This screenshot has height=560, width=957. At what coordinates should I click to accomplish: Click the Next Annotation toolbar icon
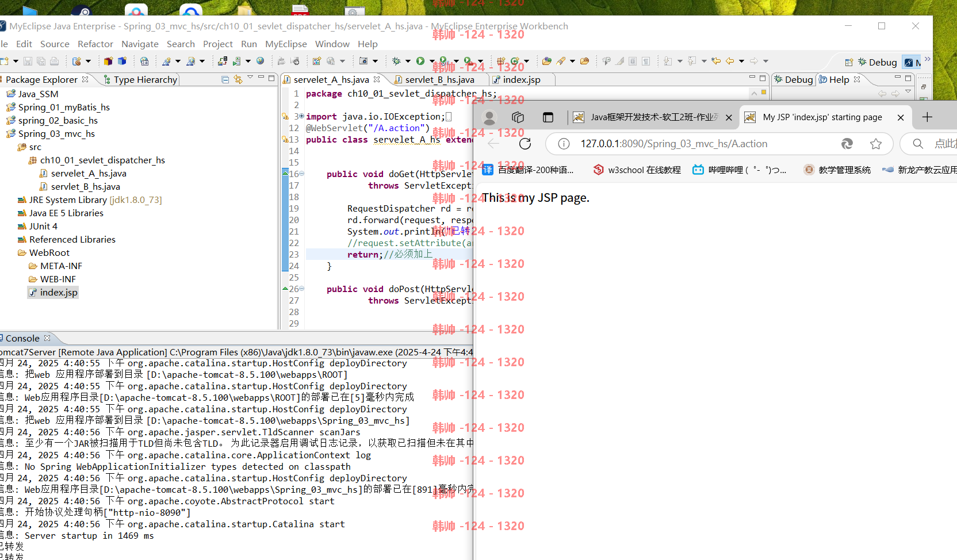click(667, 61)
